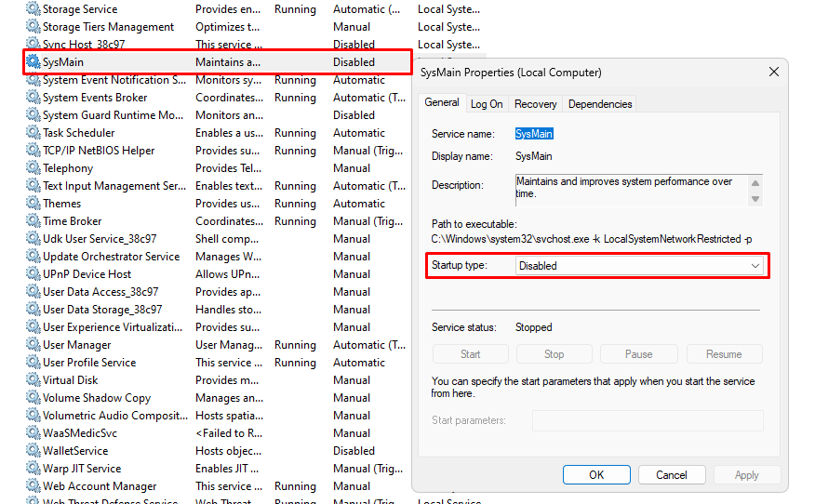Click the highlighted SysMain service name field
The image size is (815, 504).
tap(534, 134)
